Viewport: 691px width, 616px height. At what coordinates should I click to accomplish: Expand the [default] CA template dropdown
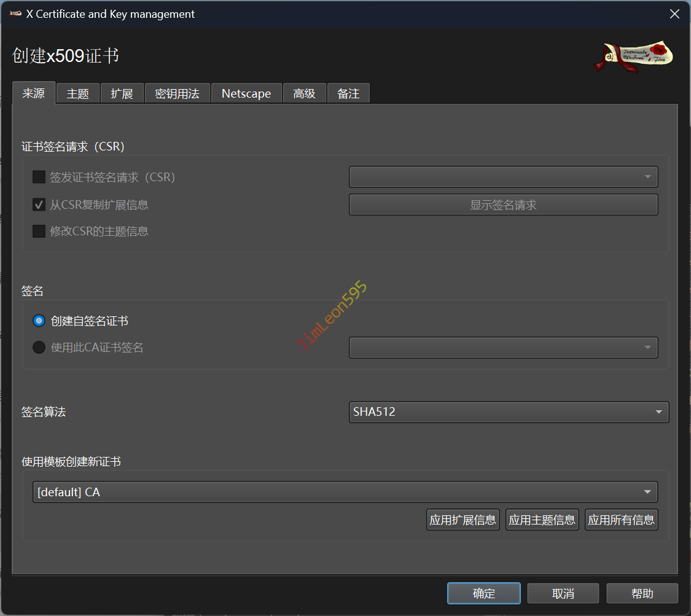(345, 492)
